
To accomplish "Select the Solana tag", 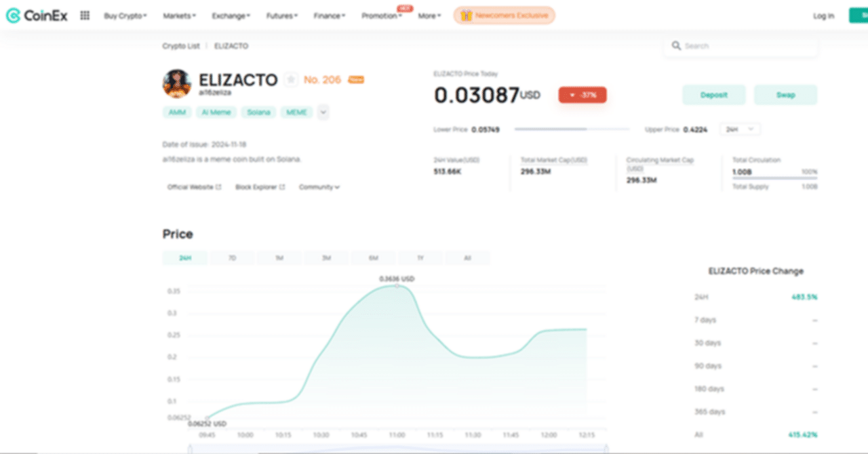I will (258, 112).
